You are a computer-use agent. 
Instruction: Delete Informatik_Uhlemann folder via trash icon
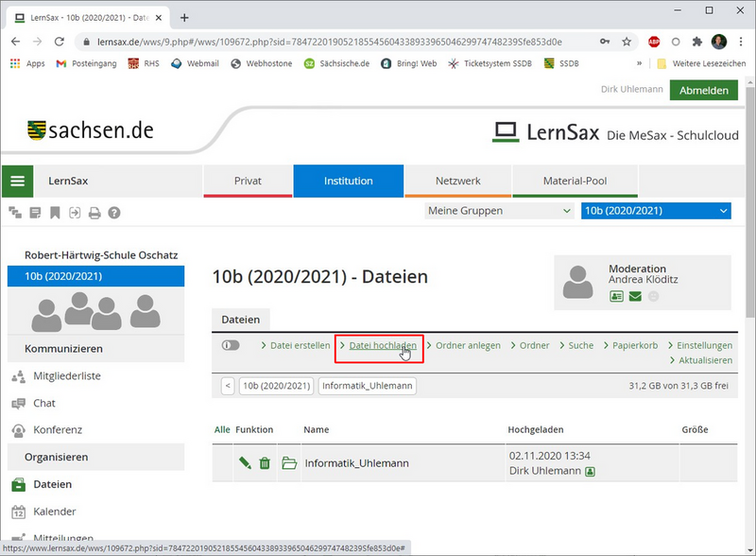[265, 462]
